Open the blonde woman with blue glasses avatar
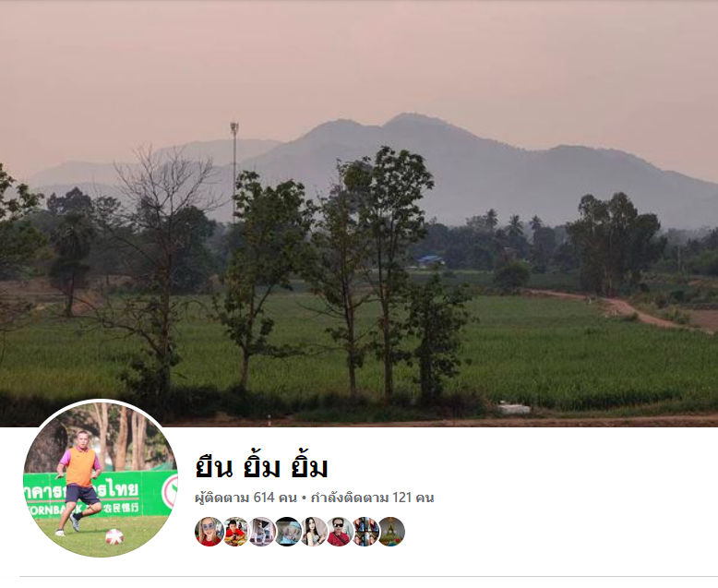 click(209, 532)
